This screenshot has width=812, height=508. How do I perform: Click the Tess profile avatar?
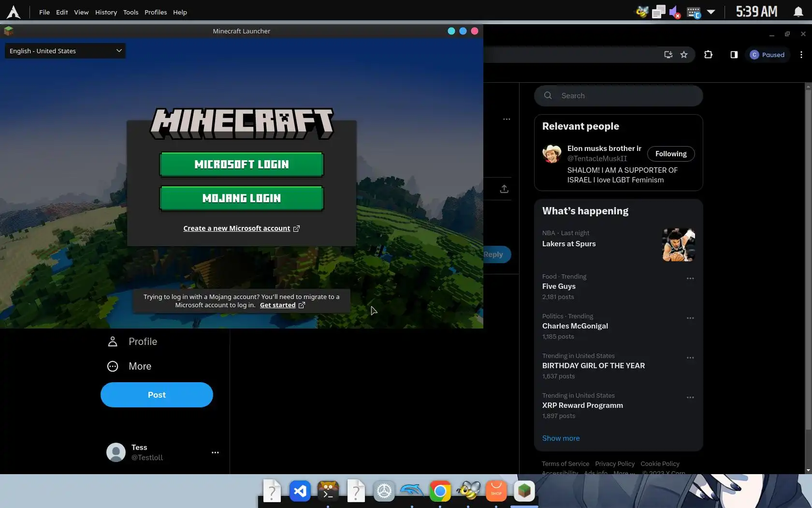click(x=116, y=452)
